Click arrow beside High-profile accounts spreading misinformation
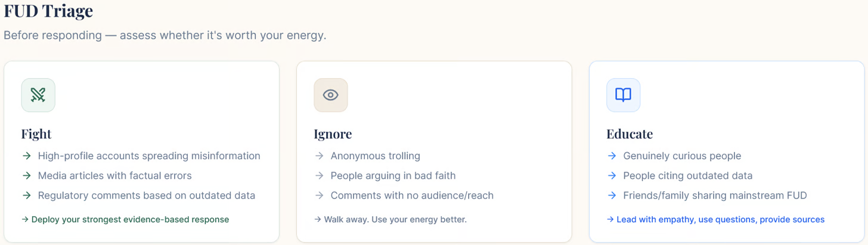 tap(26, 156)
